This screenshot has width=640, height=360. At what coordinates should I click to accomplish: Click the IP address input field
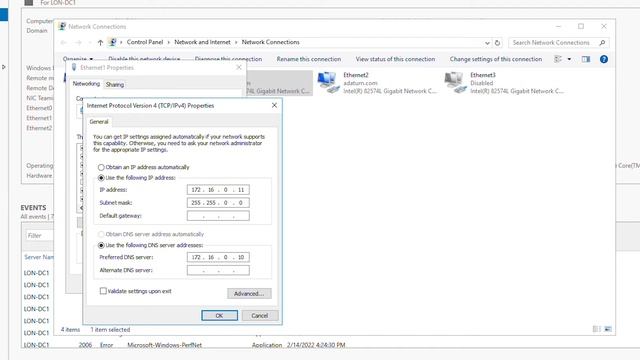tap(218, 190)
